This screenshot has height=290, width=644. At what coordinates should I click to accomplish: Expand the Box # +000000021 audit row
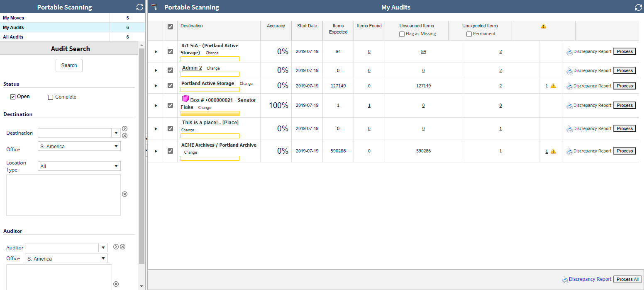[156, 106]
